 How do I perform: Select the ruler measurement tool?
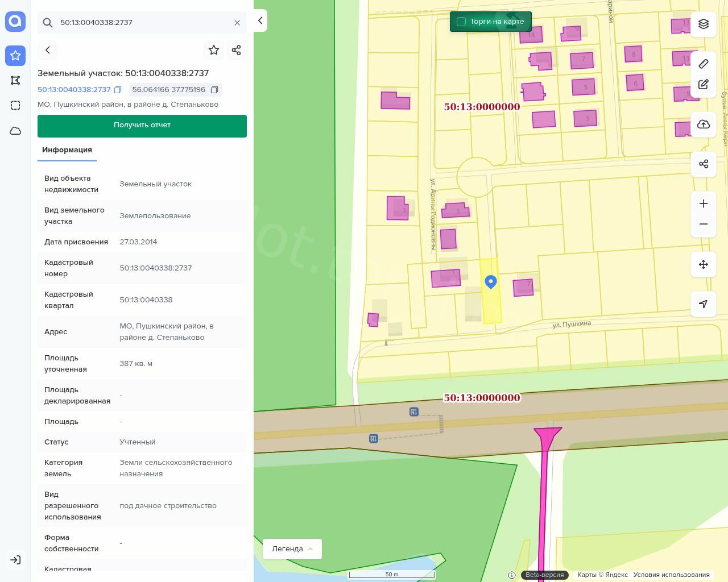click(x=704, y=64)
